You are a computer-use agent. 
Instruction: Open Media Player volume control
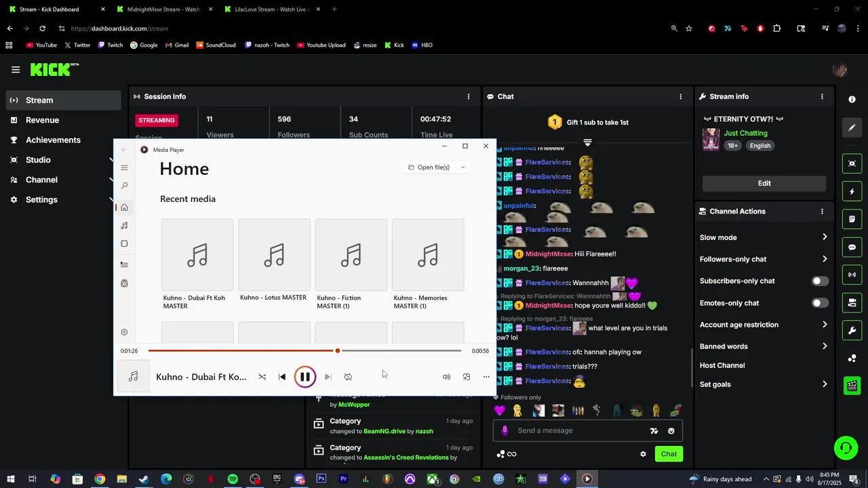point(446,377)
